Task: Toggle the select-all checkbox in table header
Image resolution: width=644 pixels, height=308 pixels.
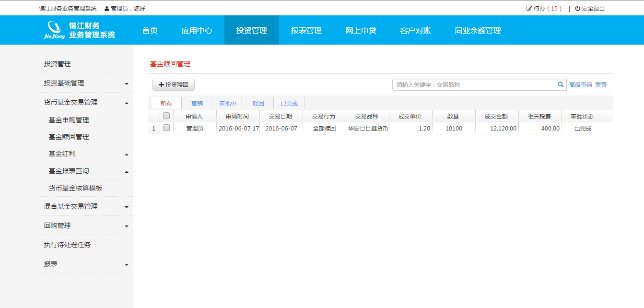Action: 166,116
